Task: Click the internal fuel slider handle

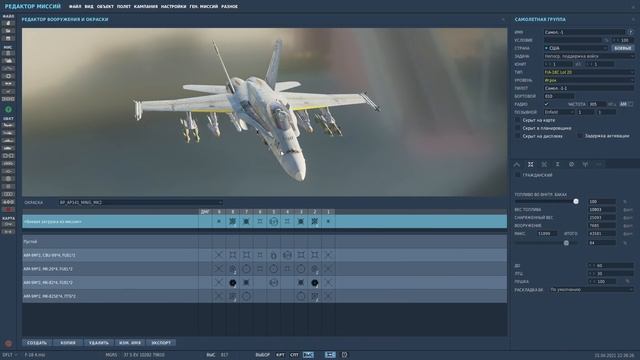Action: pos(576,202)
